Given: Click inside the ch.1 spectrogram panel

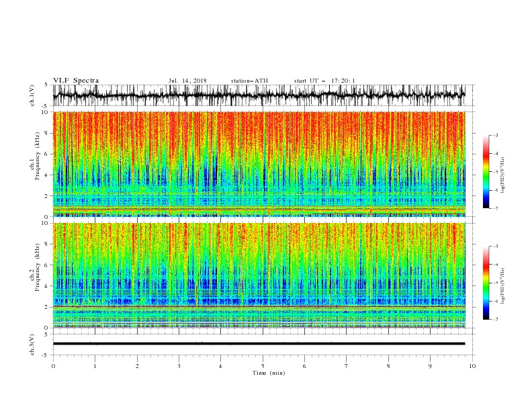Looking at the screenshot, I should pyautogui.click(x=259, y=164).
